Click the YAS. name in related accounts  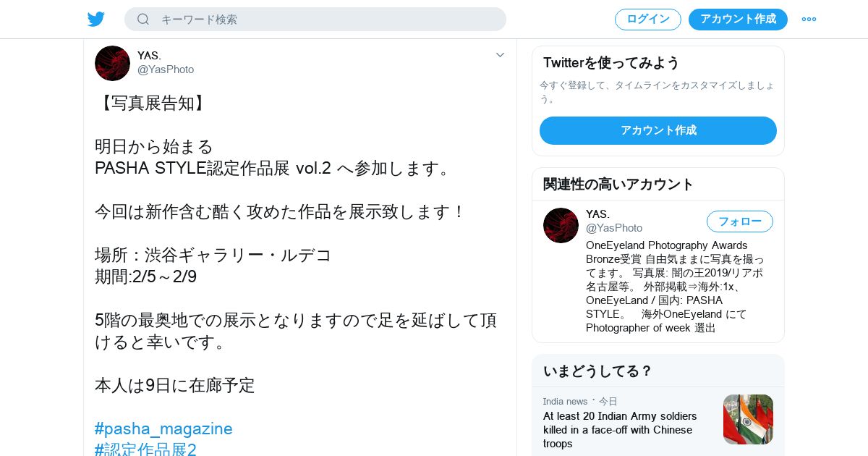pyautogui.click(x=598, y=214)
